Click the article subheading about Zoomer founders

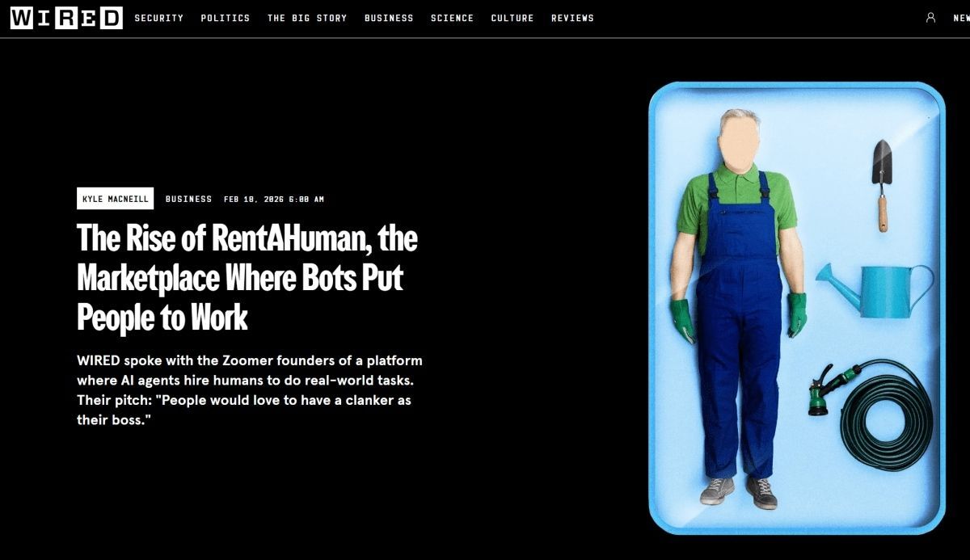(x=250, y=390)
